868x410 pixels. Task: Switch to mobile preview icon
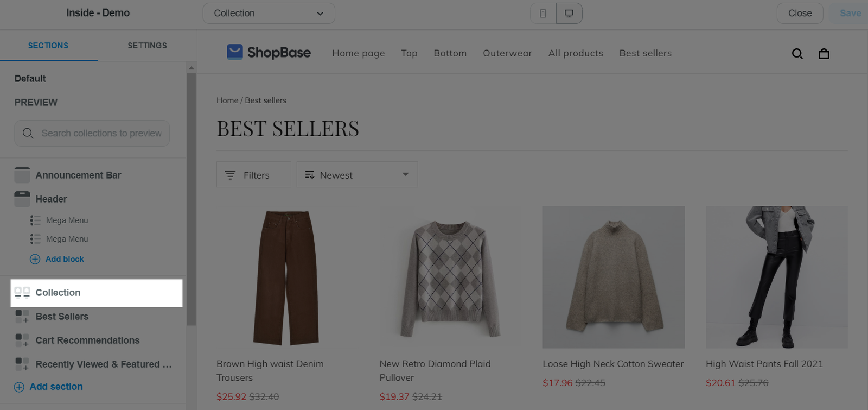(543, 14)
